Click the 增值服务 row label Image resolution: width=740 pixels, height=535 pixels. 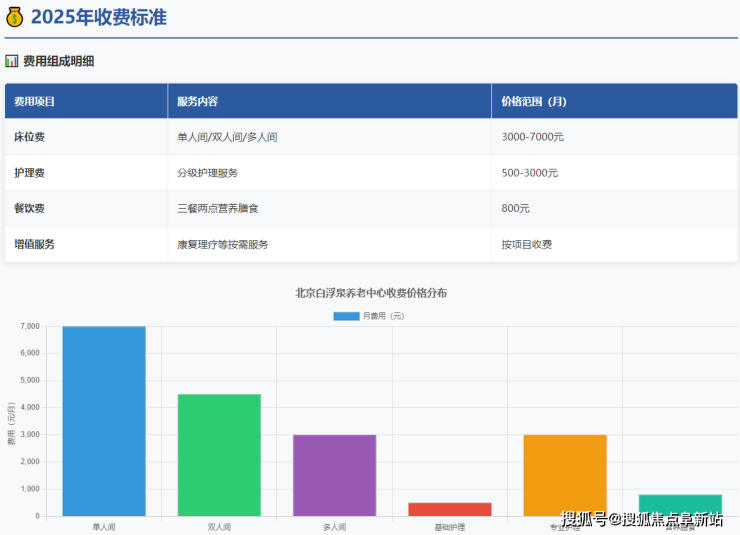(34, 244)
